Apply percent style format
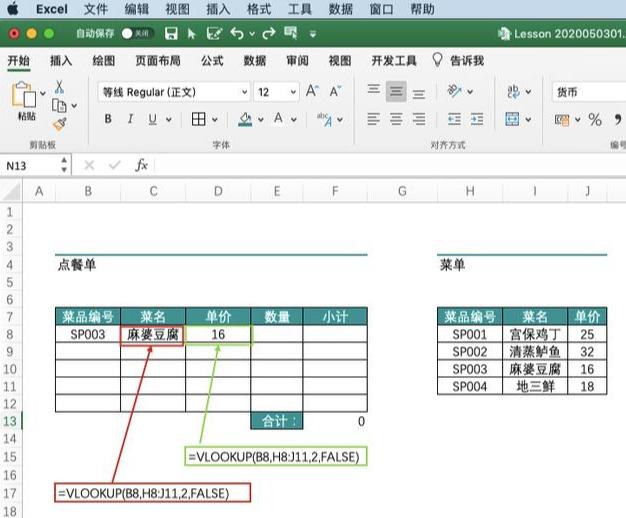The image size is (626, 518). click(595, 119)
